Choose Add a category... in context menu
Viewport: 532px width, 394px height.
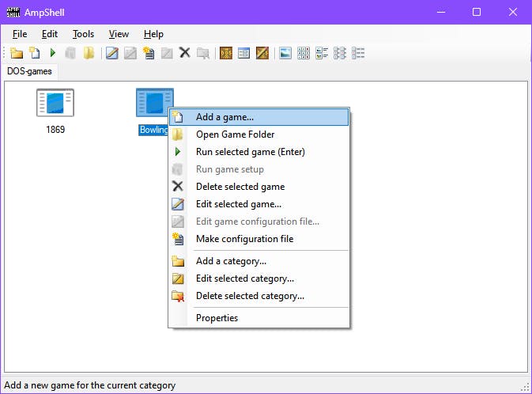tap(258, 261)
